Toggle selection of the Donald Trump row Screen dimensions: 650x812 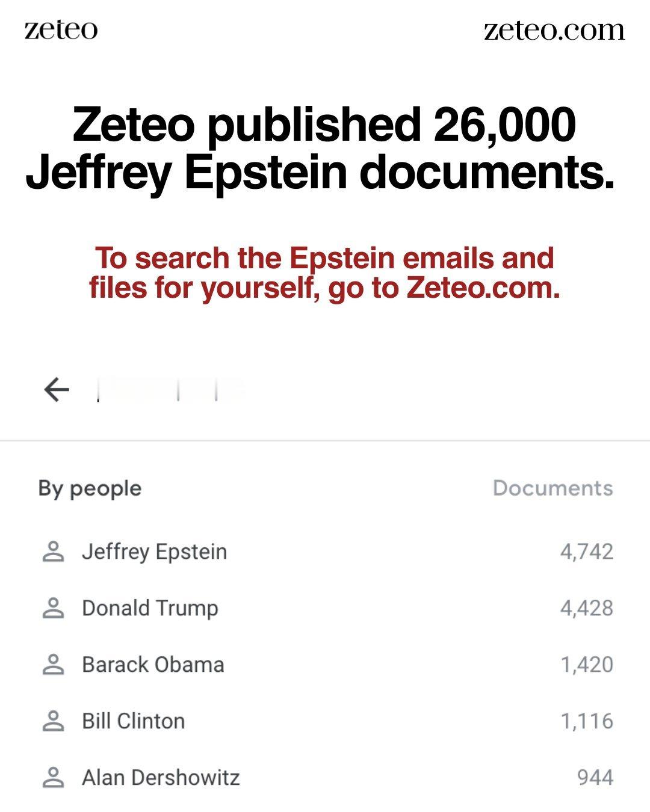point(325,607)
